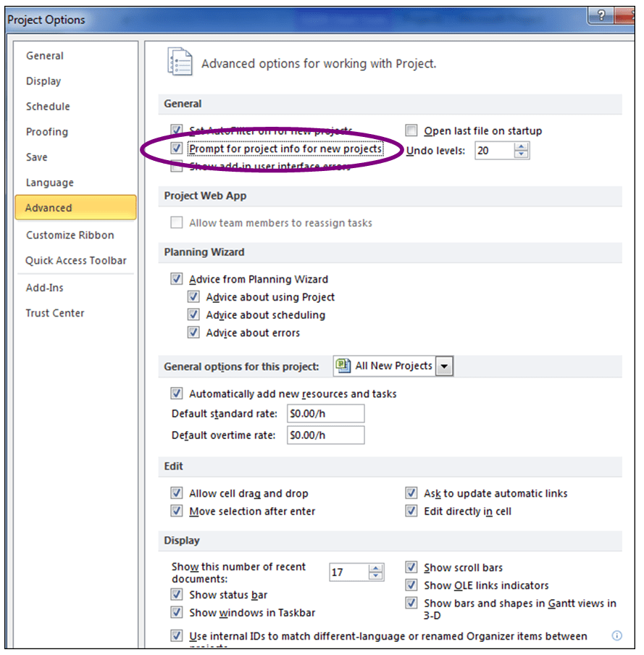Uncheck Show scroll bars

[411, 567]
